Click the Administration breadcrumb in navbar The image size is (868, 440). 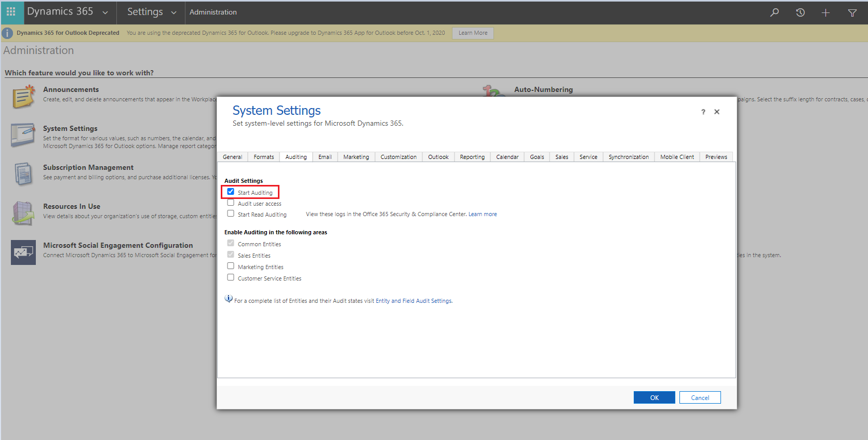pos(213,12)
